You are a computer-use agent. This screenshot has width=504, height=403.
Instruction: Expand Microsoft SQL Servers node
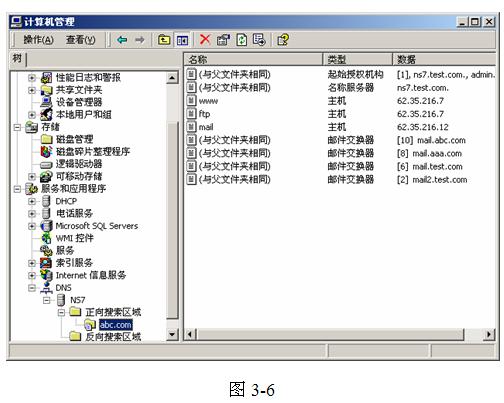tap(32, 226)
